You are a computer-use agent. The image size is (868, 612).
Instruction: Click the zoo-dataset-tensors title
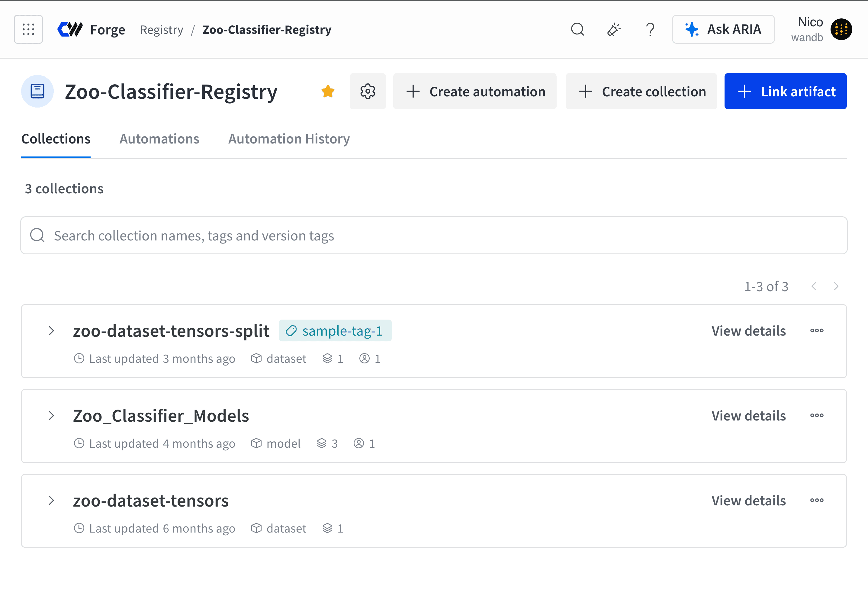pos(151,501)
